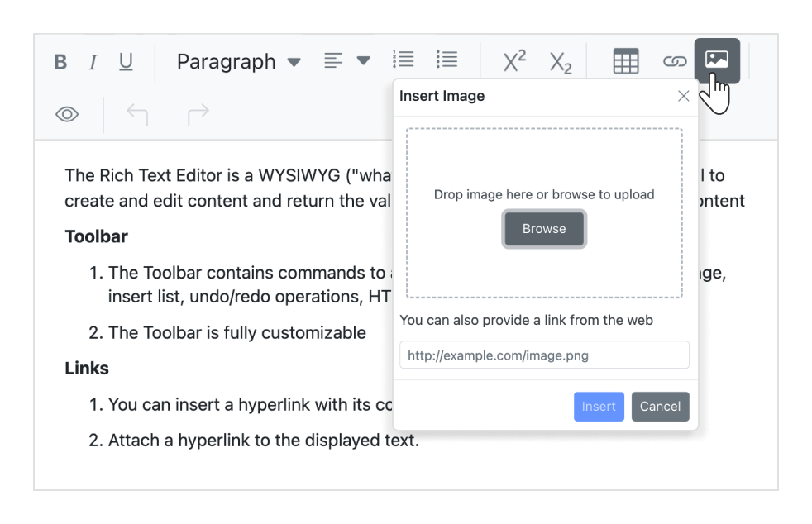Toggle italic formatting
The image size is (812, 524).
(x=93, y=60)
